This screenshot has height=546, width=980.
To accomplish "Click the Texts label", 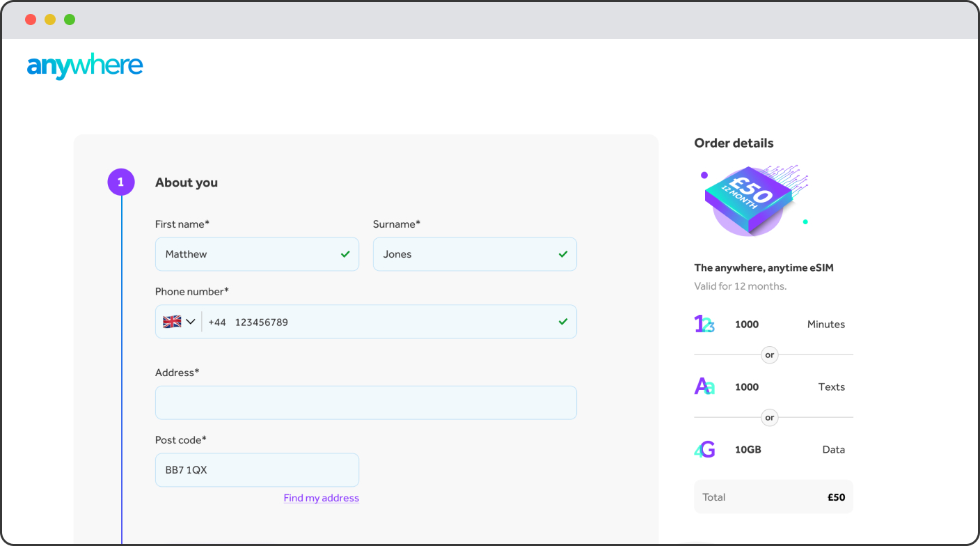I will pyautogui.click(x=832, y=387).
